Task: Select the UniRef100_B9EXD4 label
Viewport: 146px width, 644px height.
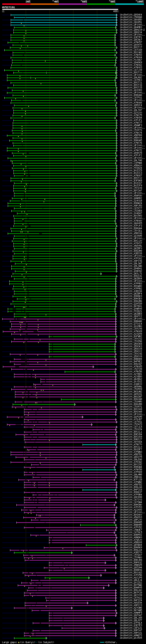Action: tap(131, 435)
